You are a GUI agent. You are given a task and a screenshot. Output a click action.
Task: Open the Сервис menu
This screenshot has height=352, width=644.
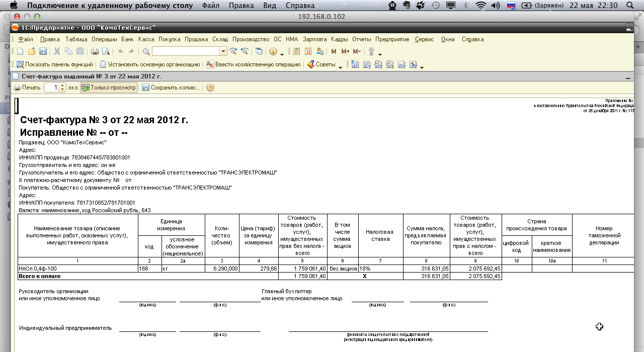425,39
